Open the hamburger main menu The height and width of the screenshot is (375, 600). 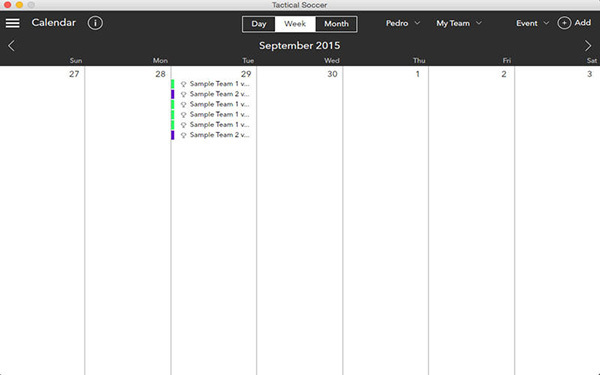13,23
